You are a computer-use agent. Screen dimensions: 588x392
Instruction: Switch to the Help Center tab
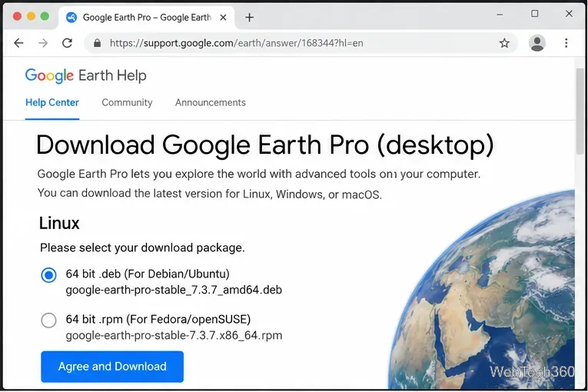pos(52,102)
